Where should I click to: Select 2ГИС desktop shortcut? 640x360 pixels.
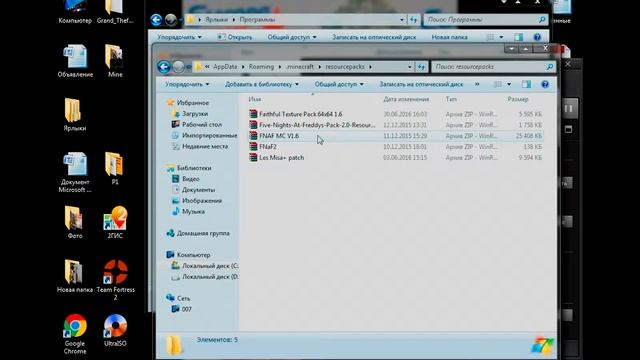tap(115, 223)
